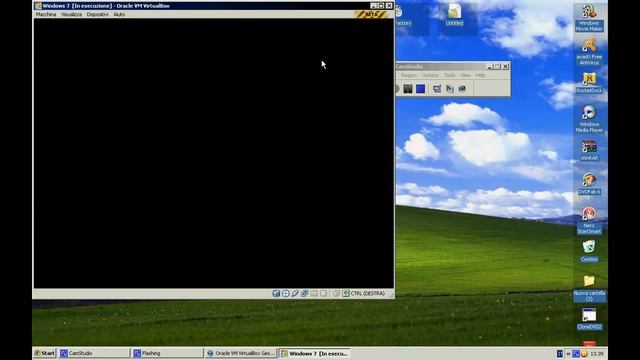
Task: Click the Record to AVI/SWF toggle icon in CamStudio
Action: click(449, 89)
